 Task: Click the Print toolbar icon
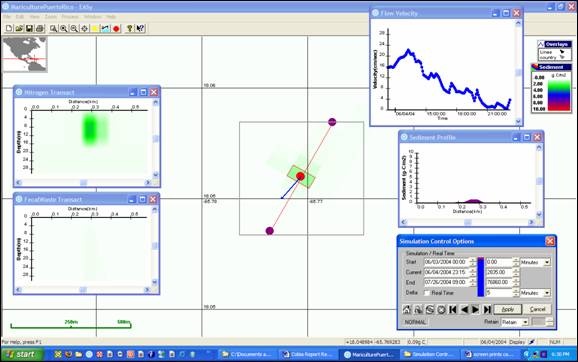tap(40, 28)
